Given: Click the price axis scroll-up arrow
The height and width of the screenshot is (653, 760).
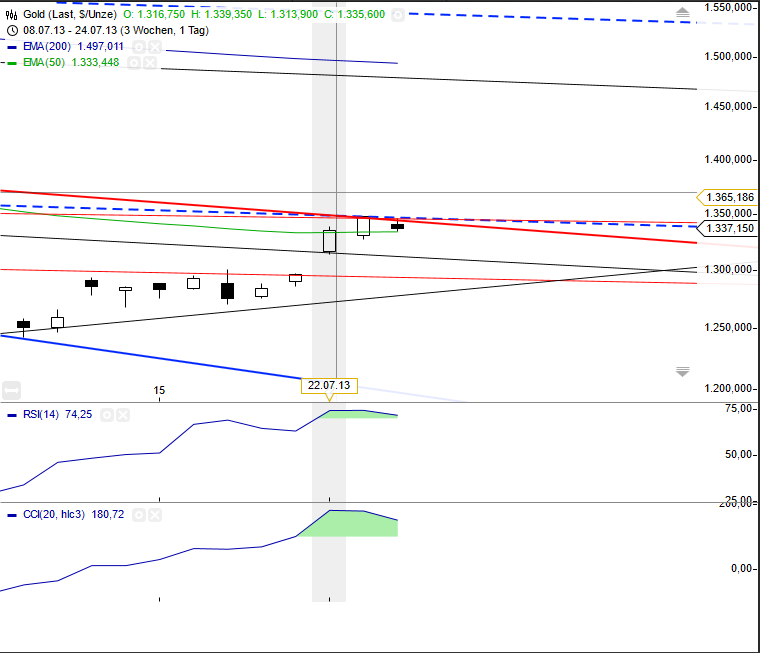Looking at the screenshot, I should click(x=682, y=13).
